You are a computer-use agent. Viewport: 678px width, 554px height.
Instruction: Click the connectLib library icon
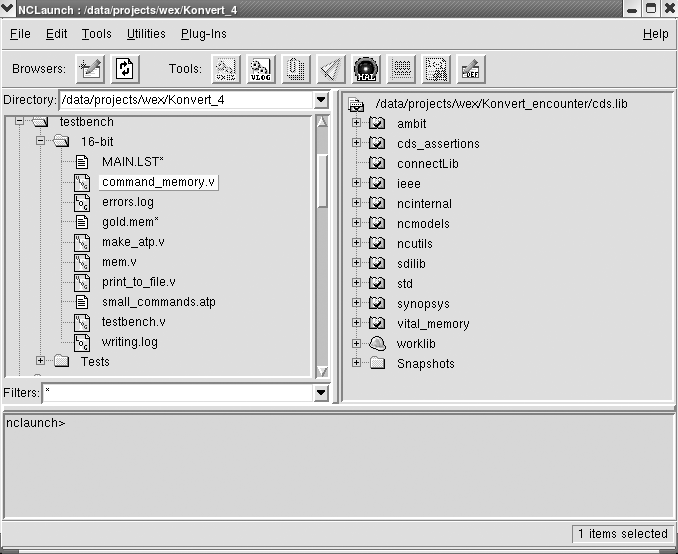377,163
